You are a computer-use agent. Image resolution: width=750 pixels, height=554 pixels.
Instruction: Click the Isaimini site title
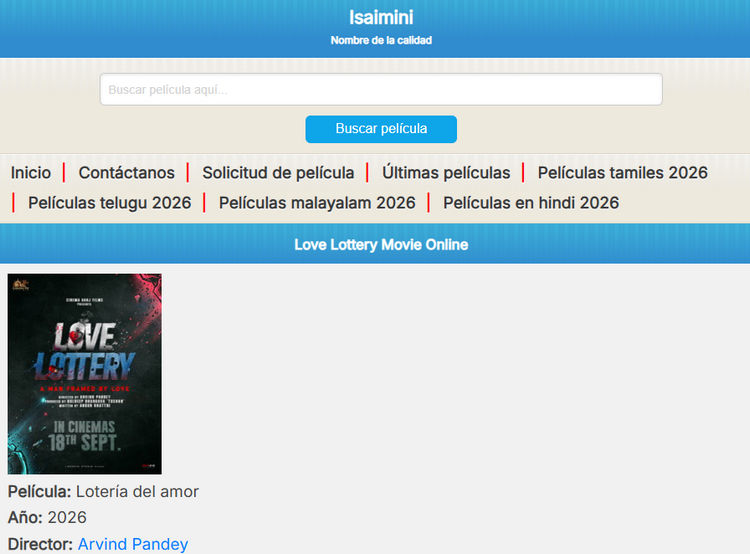coord(381,18)
